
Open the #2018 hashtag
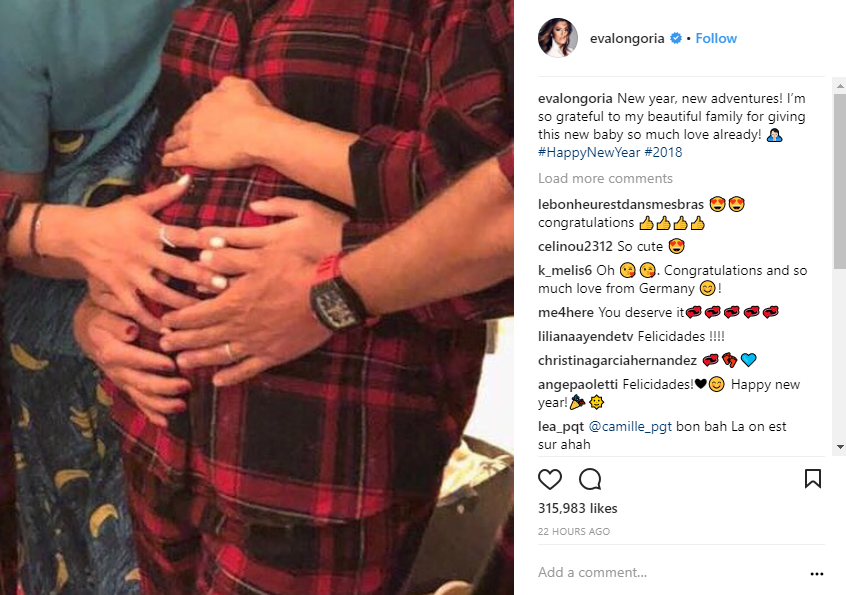click(663, 153)
